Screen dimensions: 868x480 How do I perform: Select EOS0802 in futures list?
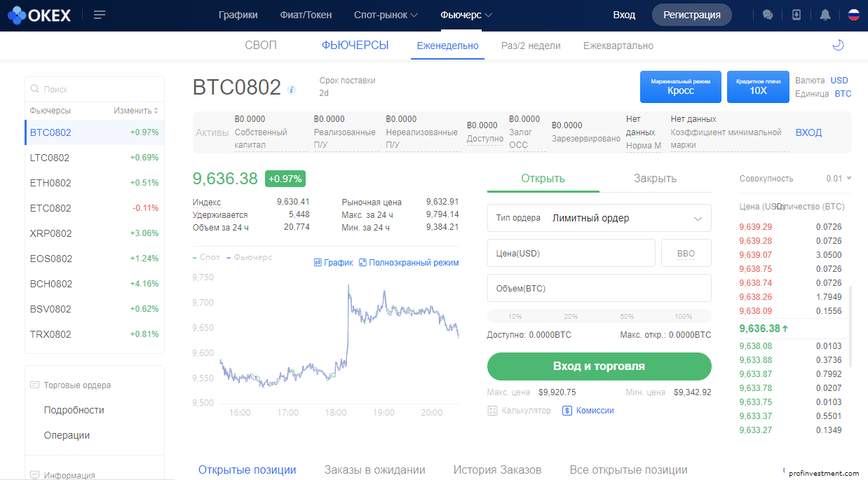coord(95,259)
